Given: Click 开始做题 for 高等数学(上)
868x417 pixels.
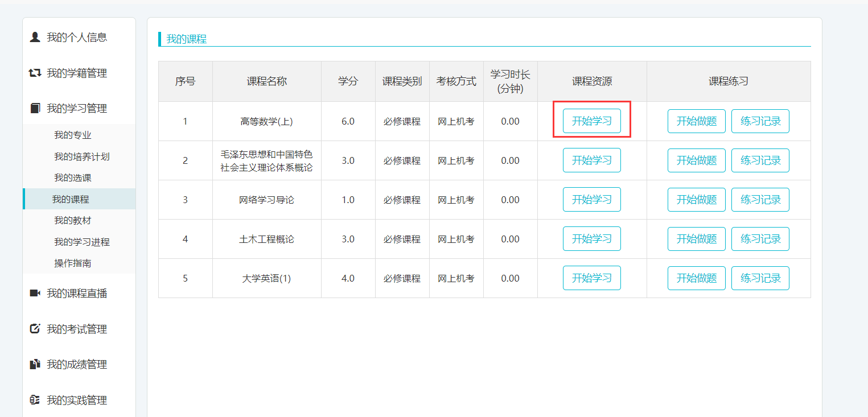Looking at the screenshot, I should coord(697,121).
